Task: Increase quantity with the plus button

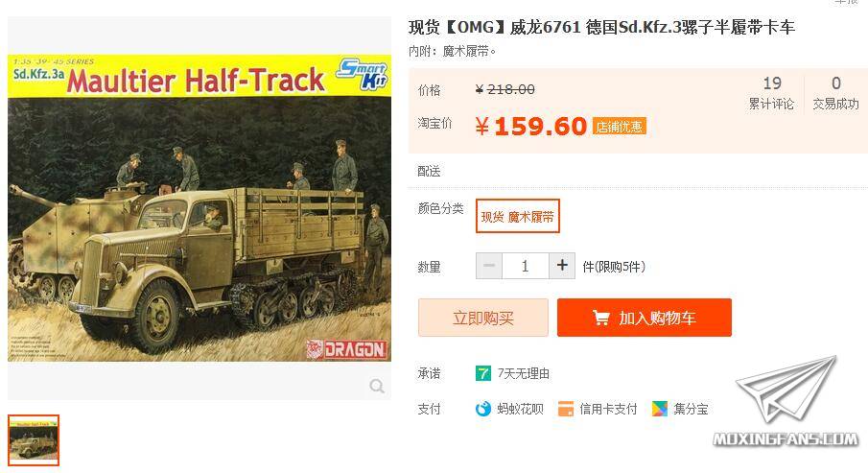Action: pos(562,266)
